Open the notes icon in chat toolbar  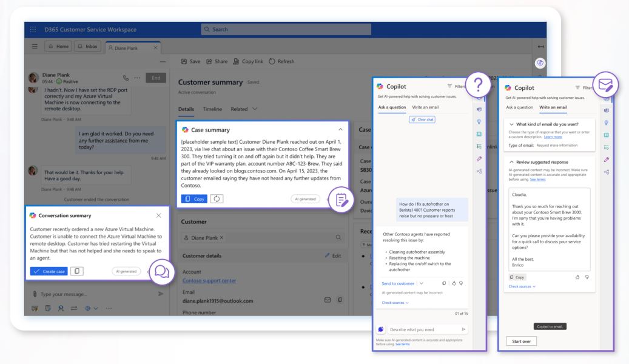pyautogui.click(x=48, y=308)
